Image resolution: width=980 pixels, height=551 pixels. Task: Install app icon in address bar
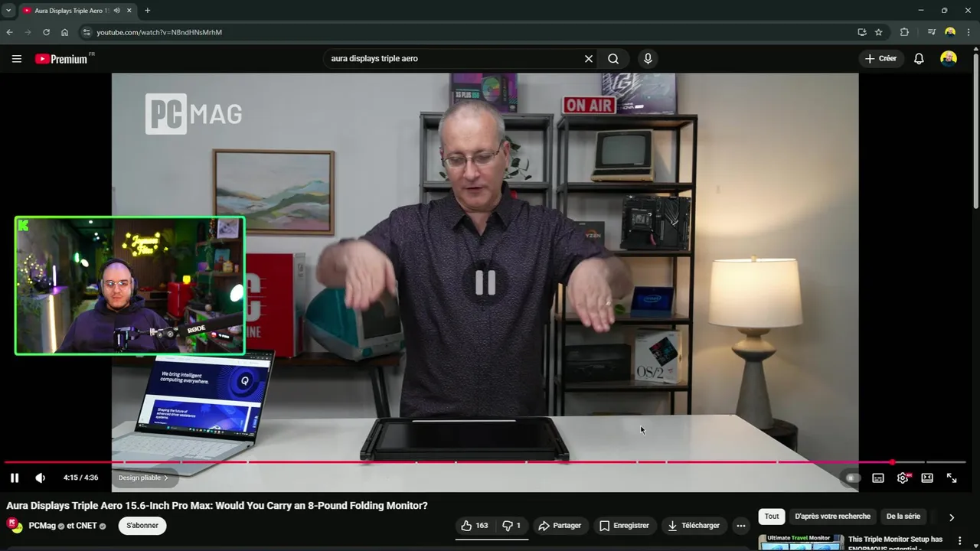(862, 32)
